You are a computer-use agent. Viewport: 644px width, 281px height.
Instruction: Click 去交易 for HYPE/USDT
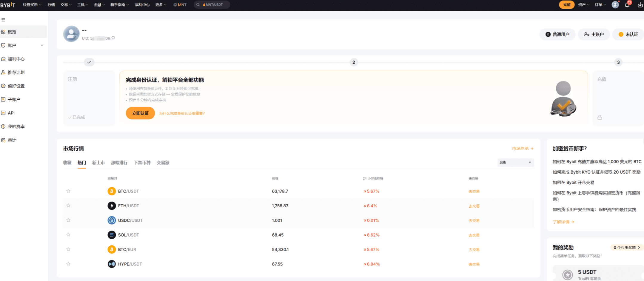tap(474, 264)
